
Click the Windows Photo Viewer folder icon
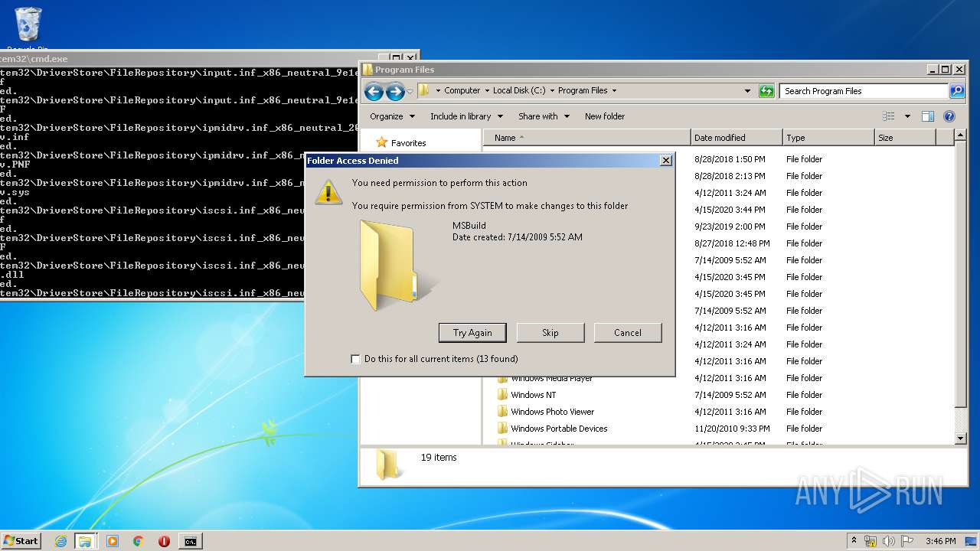(x=502, y=412)
